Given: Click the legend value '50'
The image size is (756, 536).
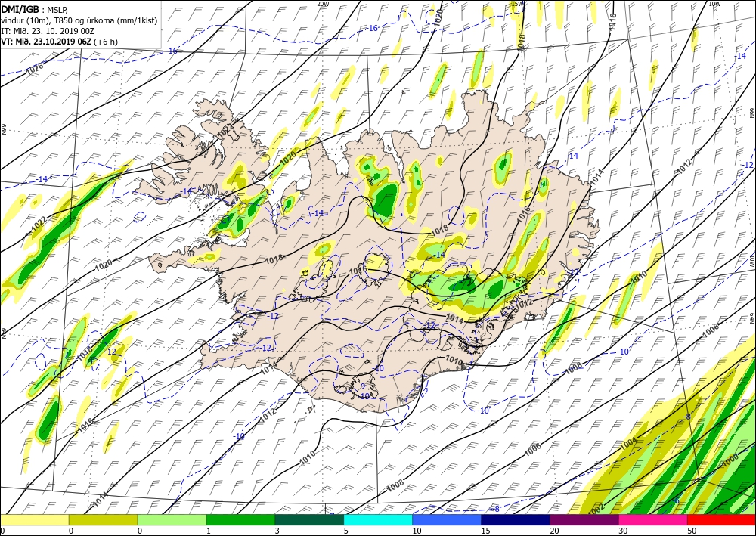Looking at the screenshot, I should click(x=691, y=531).
